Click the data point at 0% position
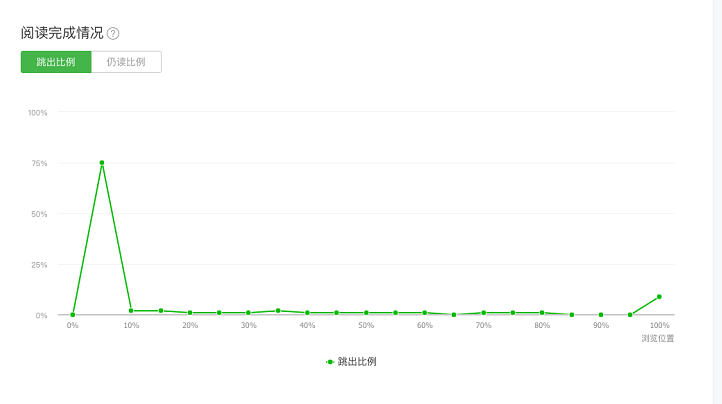Screen dimensions: 722x404 coord(73,315)
